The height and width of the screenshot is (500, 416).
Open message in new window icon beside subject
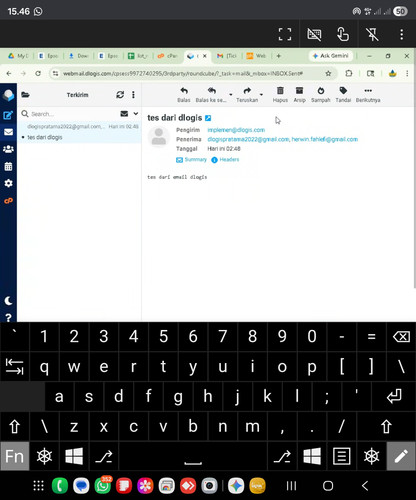point(208,118)
